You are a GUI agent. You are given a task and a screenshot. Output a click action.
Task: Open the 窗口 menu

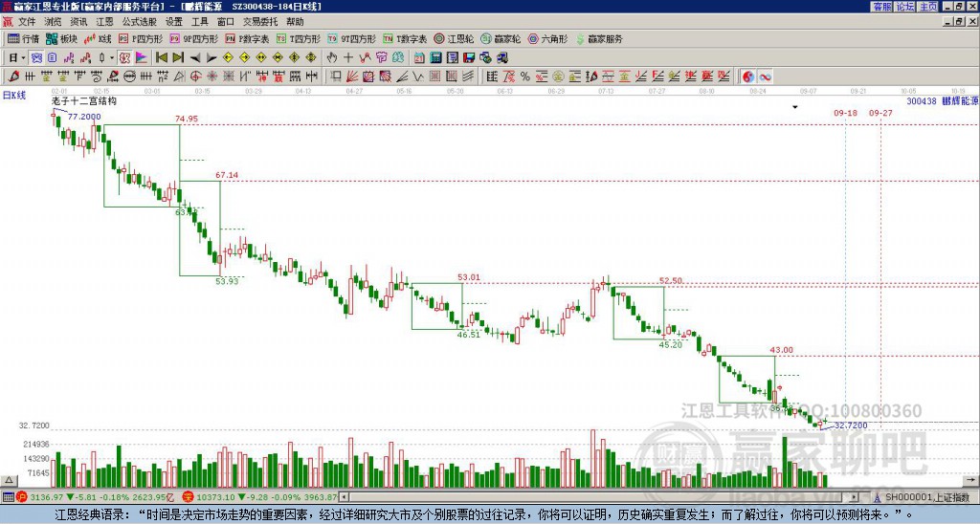(x=226, y=22)
